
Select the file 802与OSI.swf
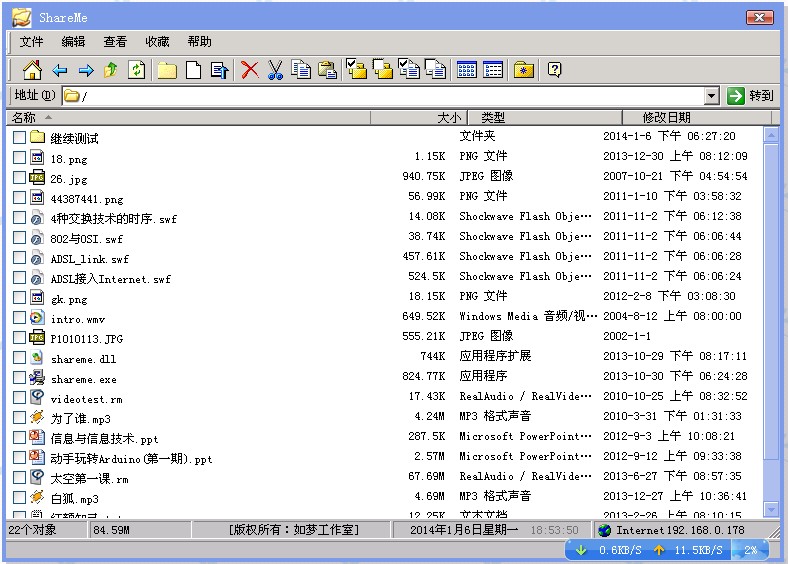(86, 239)
